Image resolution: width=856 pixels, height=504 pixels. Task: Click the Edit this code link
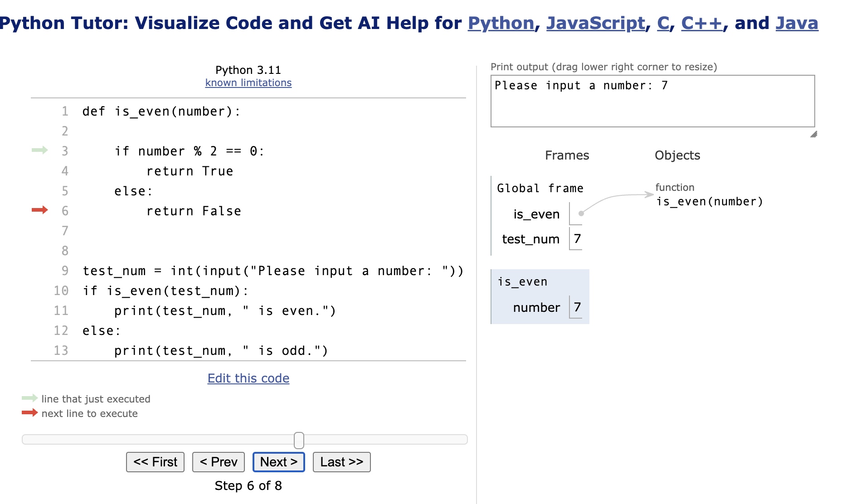click(x=248, y=378)
